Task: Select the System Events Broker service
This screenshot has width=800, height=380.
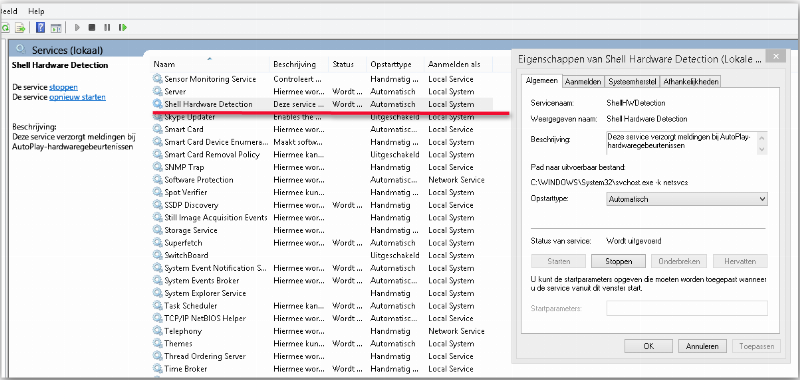Action: 202,281
